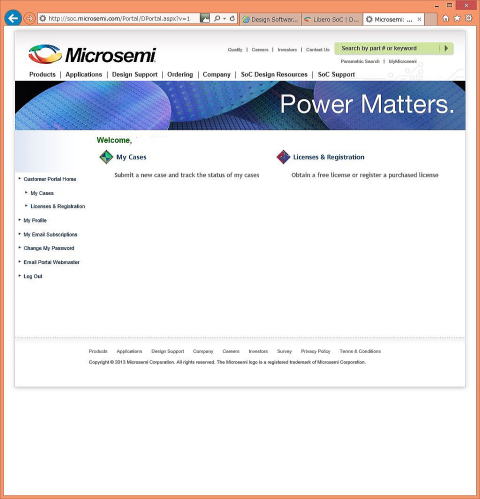Open the My Cases heading link
Image resolution: width=480 pixels, height=499 pixels.
tap(131, 157)
